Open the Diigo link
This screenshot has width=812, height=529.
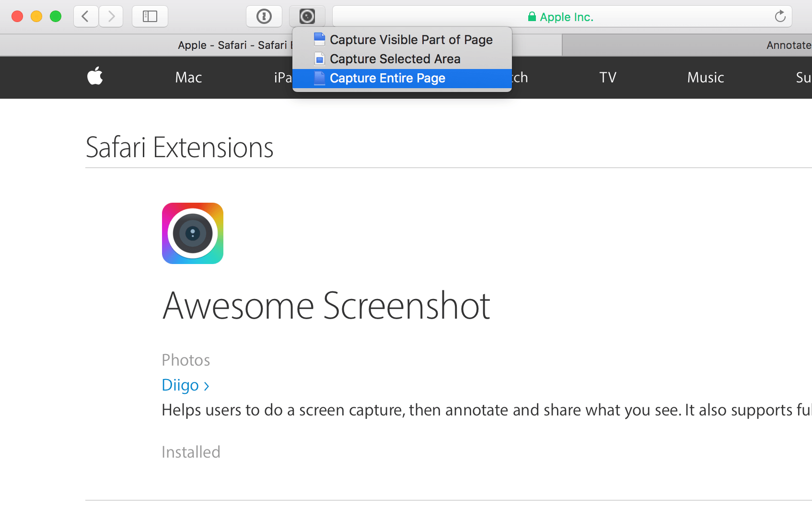tap(180, 385)
